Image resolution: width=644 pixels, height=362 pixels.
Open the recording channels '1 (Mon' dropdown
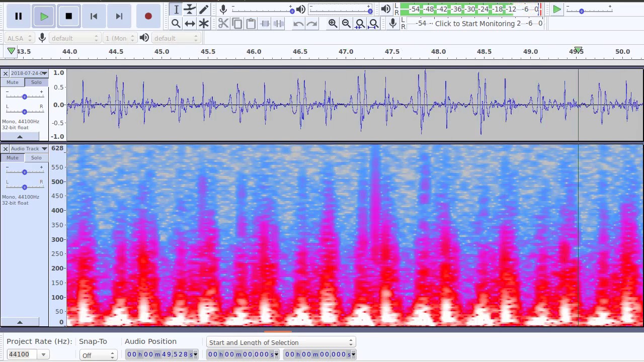point(119,38)
